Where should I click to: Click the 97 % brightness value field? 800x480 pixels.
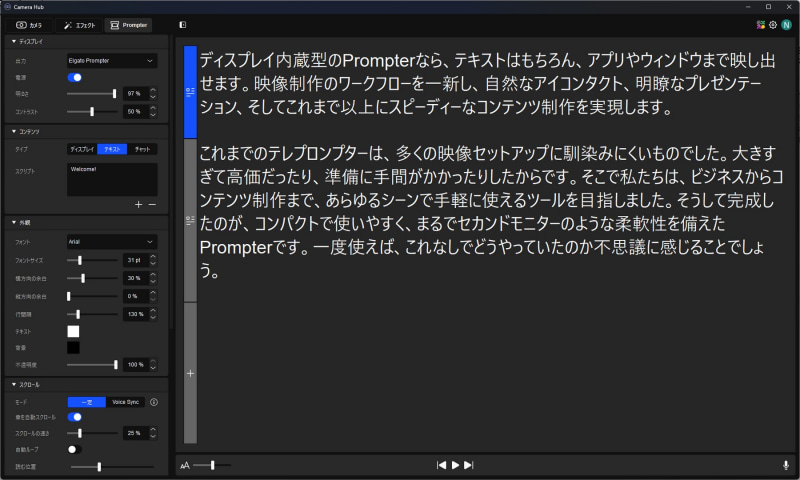(135, 93)
